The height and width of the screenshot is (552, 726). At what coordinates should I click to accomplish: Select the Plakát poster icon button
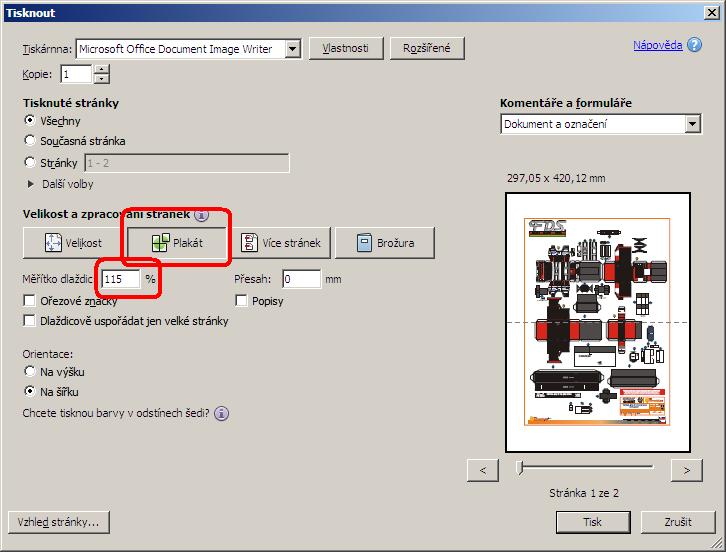pyautogui.click(x=176, y=243)
